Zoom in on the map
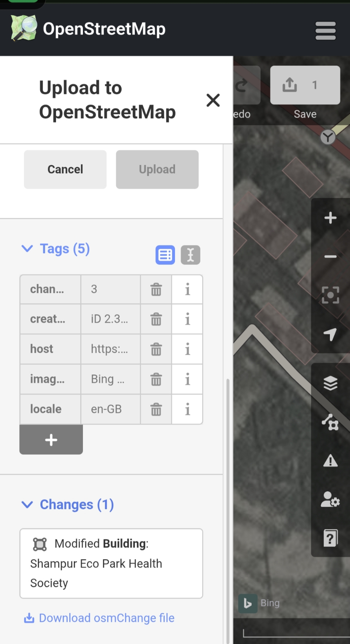This screenshot has width=350, height=644. (x=330, y=218)
